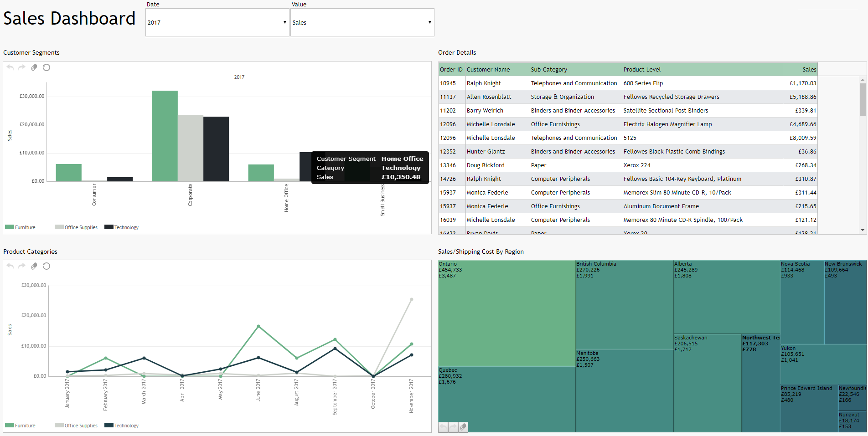Expand the redo arrow in the treemap toolbar
Screen dimensions: 868x436
[x=453, y=427]
